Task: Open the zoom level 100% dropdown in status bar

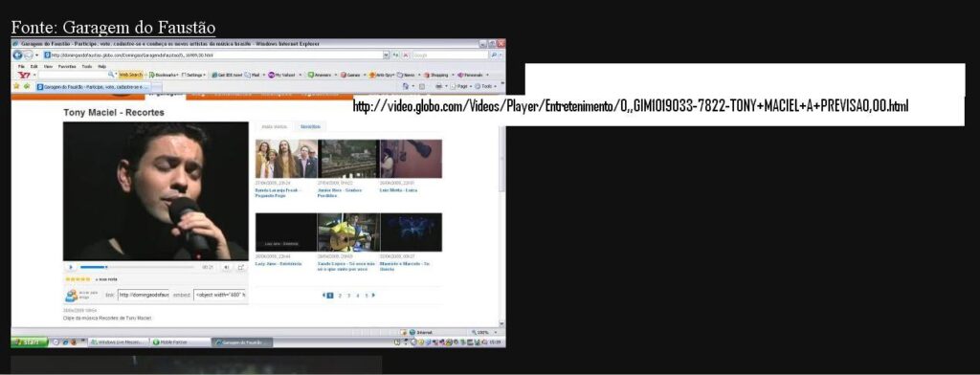Action: coord(484,333)
